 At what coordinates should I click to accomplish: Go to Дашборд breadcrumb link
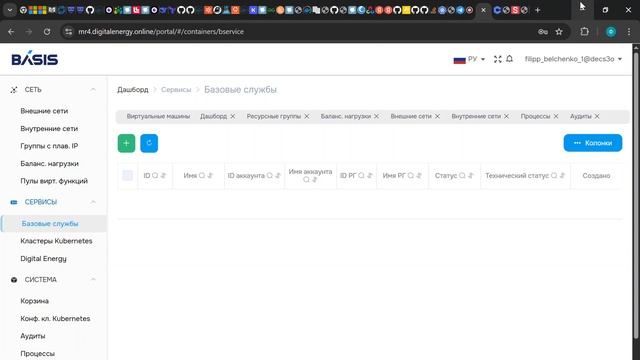pos(133,89)
